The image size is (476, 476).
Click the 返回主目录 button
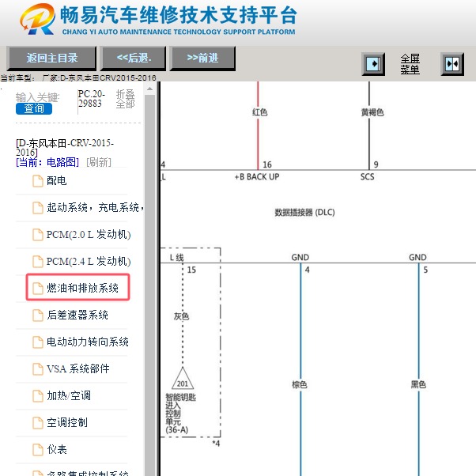pos(51,58)
